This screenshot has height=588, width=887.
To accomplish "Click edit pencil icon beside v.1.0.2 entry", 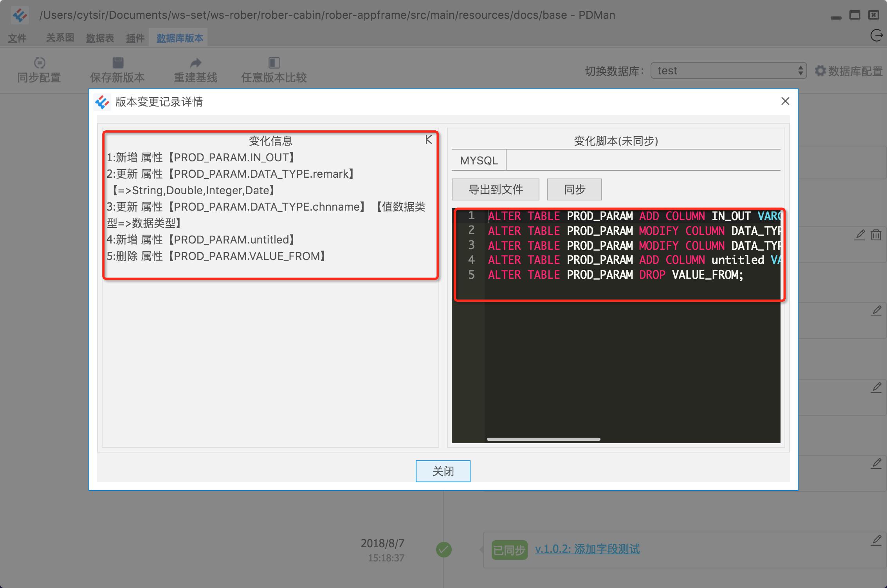I will pos(876,540).
